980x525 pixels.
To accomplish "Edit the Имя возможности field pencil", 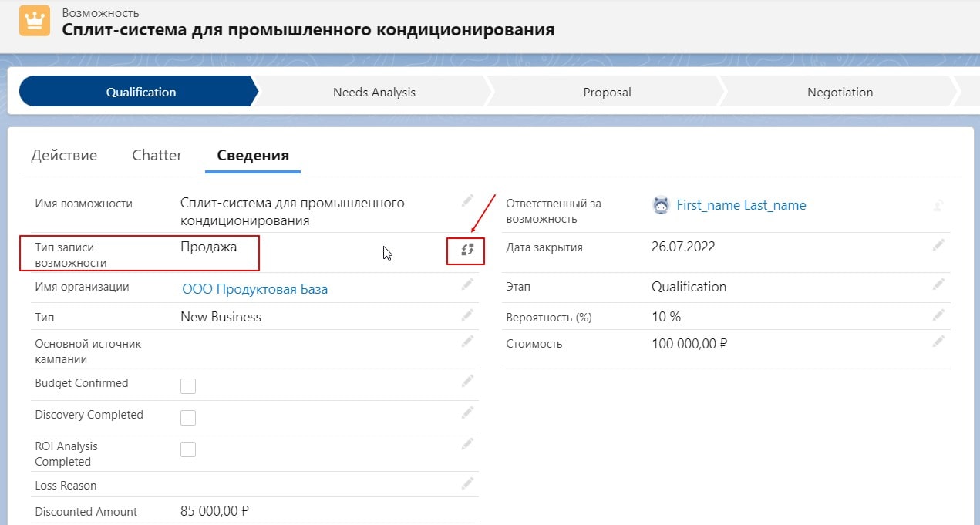I will [467, 201].
